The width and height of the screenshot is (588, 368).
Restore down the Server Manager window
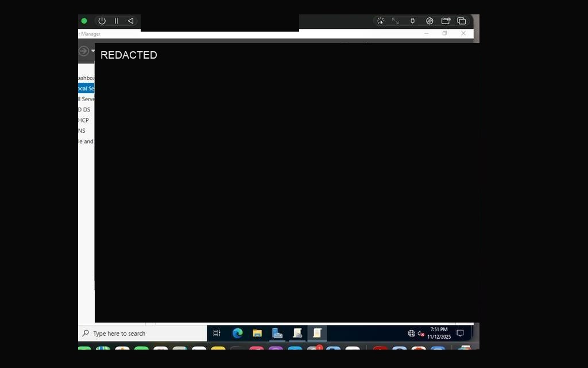pos(445,33)
